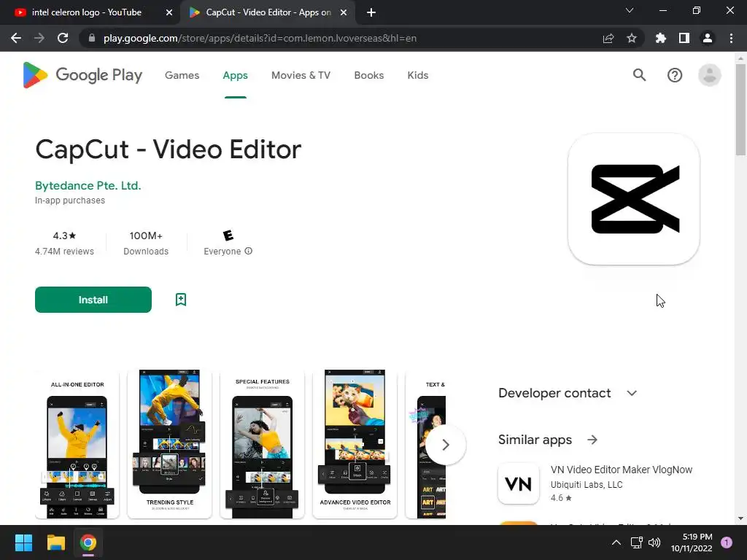747x560 pixels.
Task: Click the Everyone content rating label
Action: click(222, 252)
